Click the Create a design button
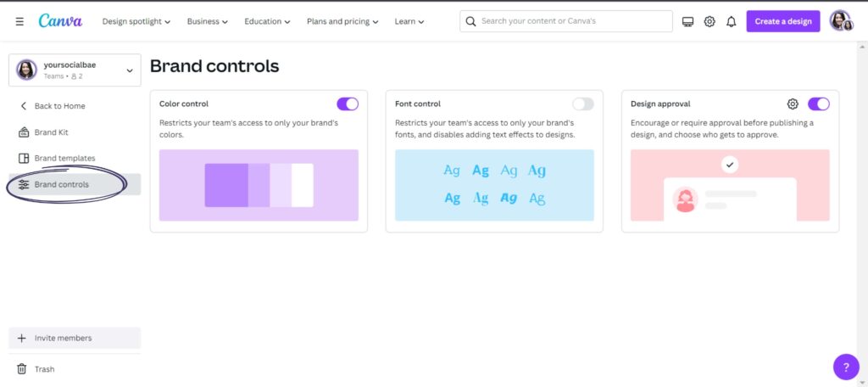Image resolution: width=868 pixels, height=387 pixels. [x=782, y=21]
